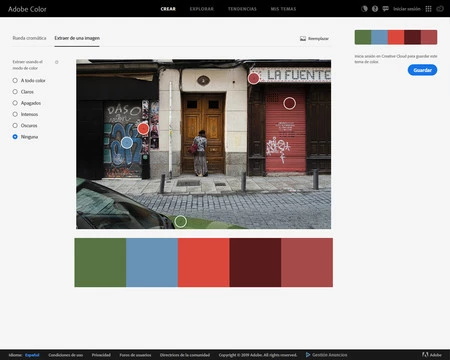Switch to 'Extraer de una imagen' tab
Image resolution: width=450 pixels, height=360 pixels.
click(77, 38)
